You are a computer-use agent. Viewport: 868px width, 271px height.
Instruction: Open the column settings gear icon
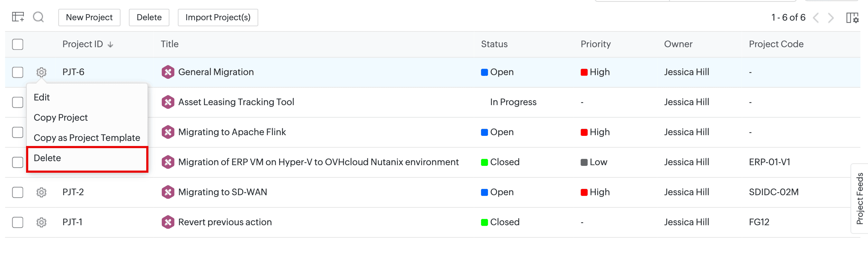pos(852,18)
